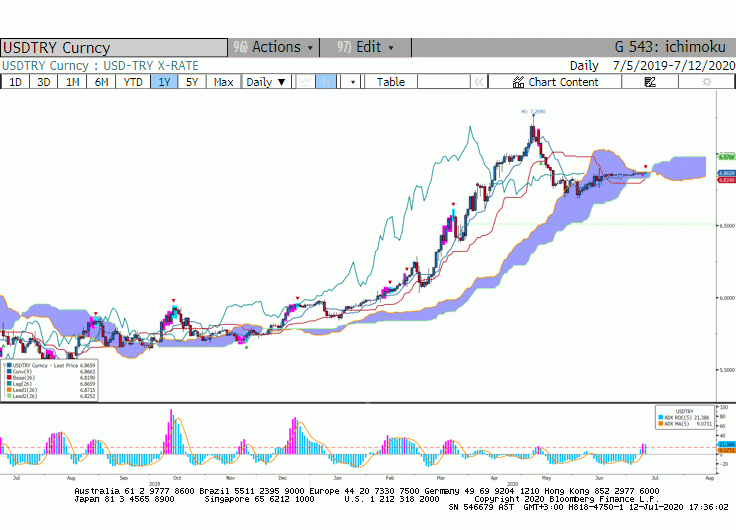Viewport: 736px width, 530px height.
Task: Click the USDTRY Curncy security input field
Action: click(x=114, y=47)
